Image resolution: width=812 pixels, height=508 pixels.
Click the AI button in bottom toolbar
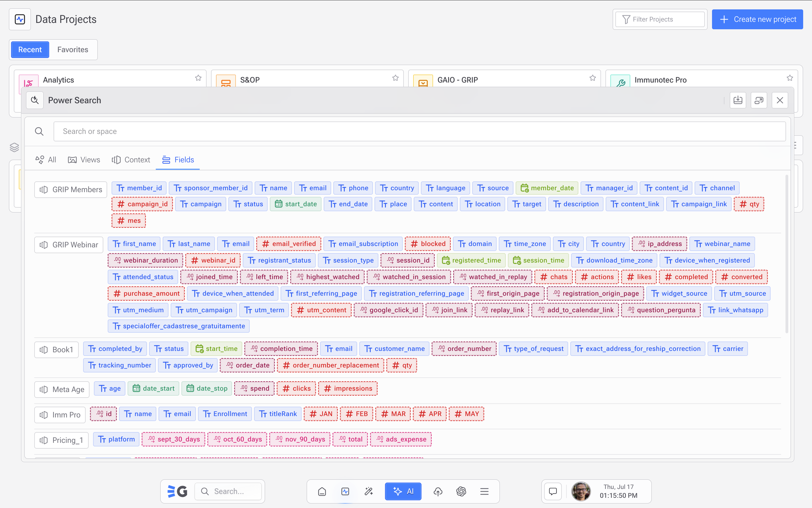click(x=403, y=491)
